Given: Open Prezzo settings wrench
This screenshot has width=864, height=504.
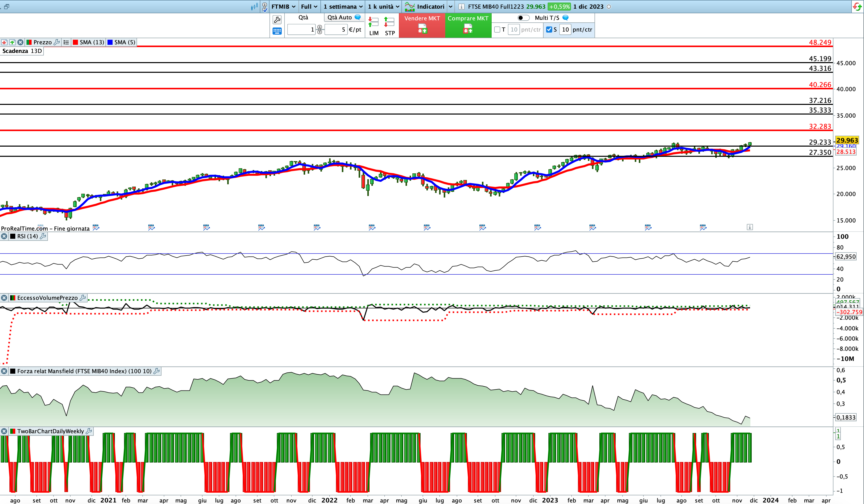Looking at the screenshot, I should tap(57, 42).
